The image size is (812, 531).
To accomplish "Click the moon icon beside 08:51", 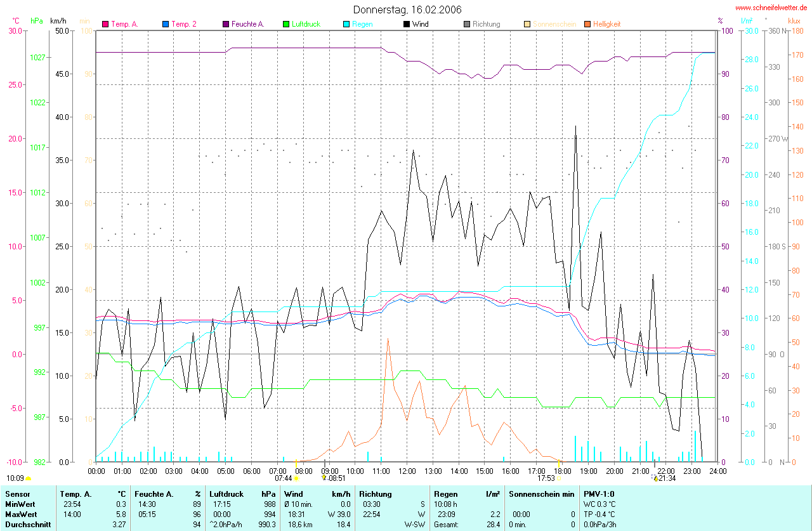I will point(324,478).
